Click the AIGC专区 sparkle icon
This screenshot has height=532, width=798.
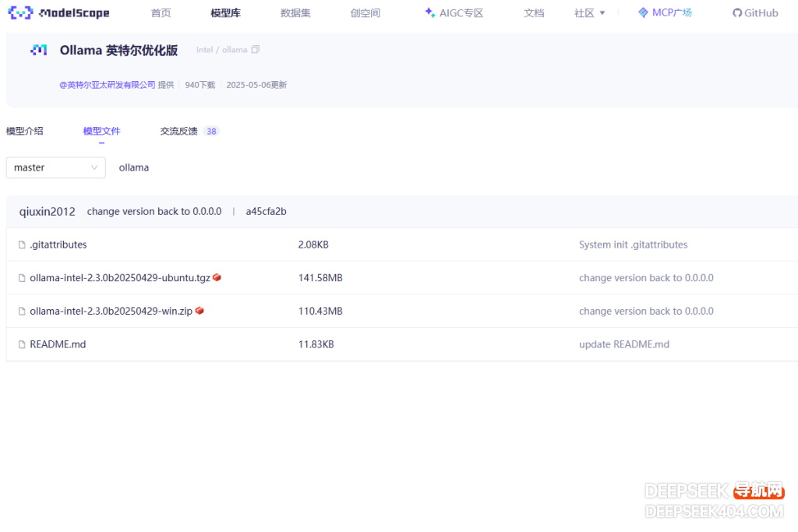pyautogui.click(x=429, y=12)
